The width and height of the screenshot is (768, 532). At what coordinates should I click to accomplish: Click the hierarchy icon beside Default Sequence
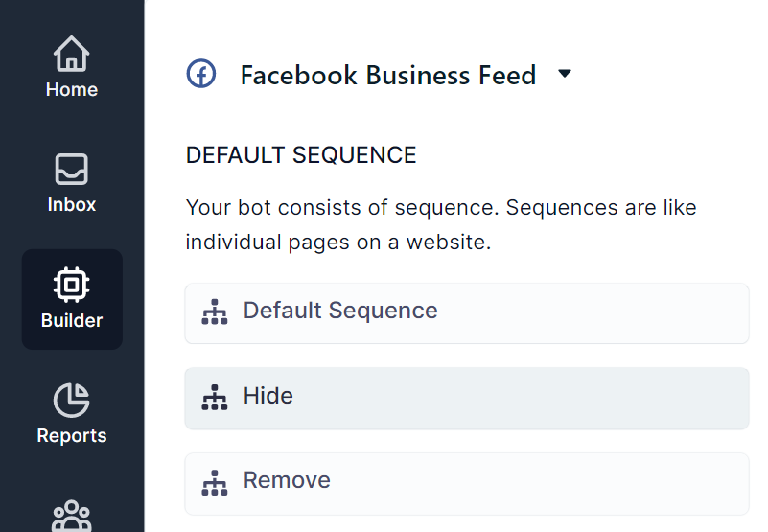click(x=215, y=312)
